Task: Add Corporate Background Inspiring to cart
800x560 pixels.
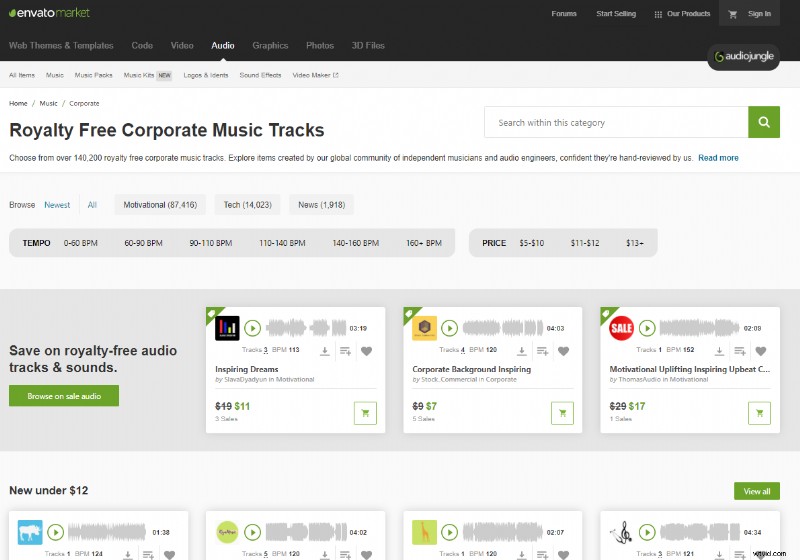Action: (x=562, y=413)
